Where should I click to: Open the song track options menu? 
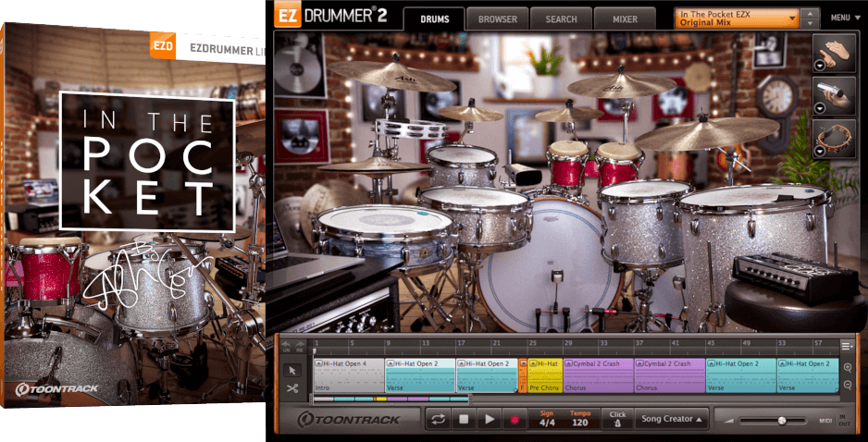847,347
